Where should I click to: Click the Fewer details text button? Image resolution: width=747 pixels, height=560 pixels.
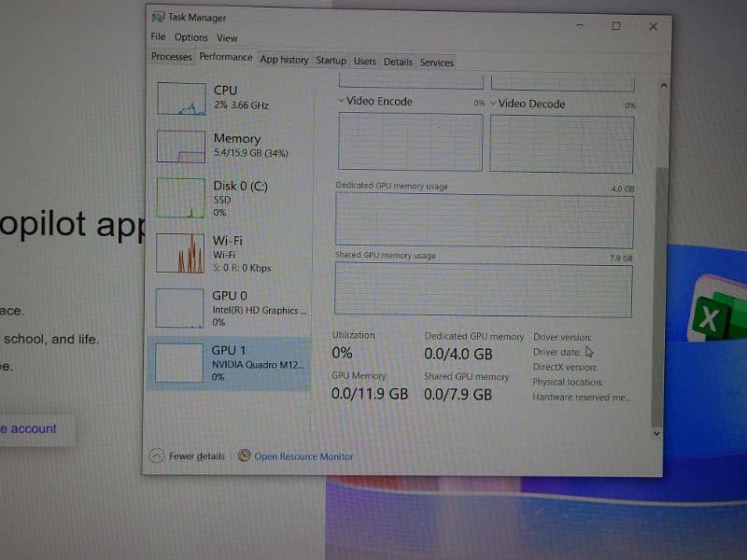tap(196, 456)
